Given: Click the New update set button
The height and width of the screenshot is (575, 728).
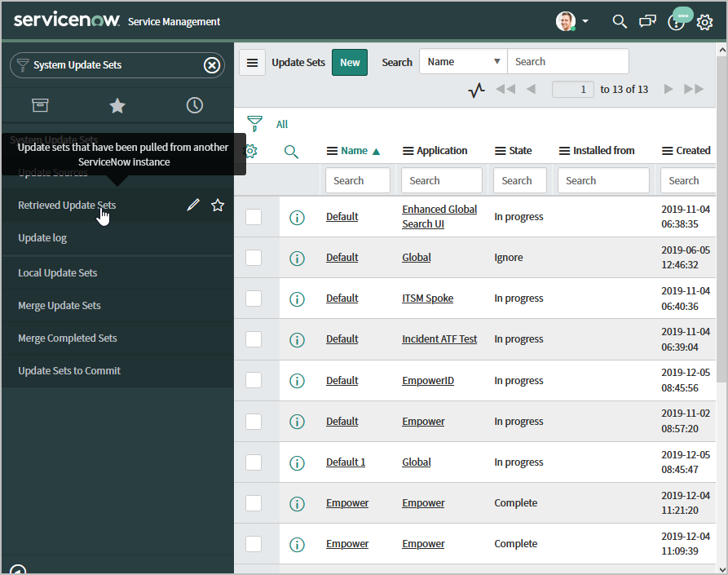Looking at the screenshot, I should (x=350, y=62).
